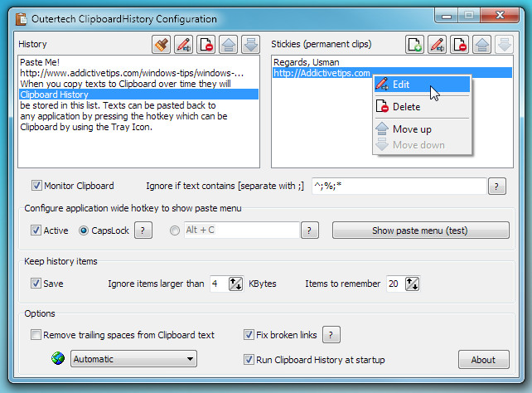
Task: Click help button next to Fix broken links
Action: tap(331, 335)
